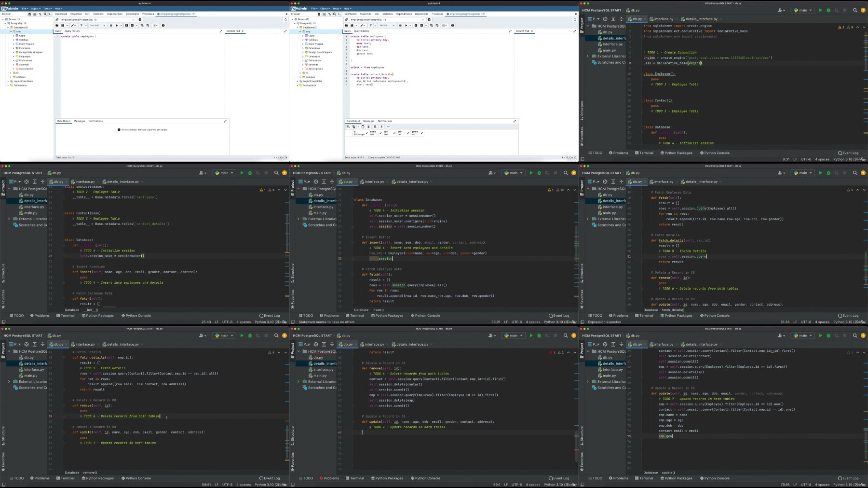The height and width of the screenshot is (488, 868).
Task: Click Reset Layout icon at pgAdmin contact_details window corner
Action: 575,19
